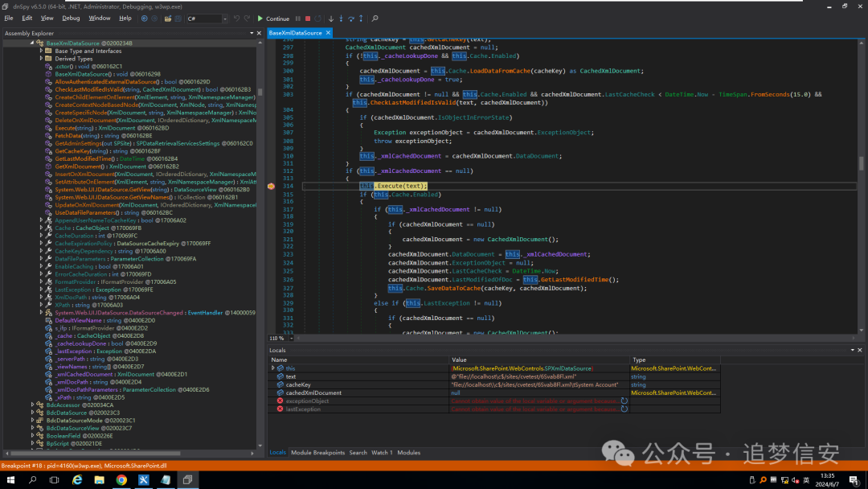Open Google Chrome from taskbar
This screenshot has width=868, height=489.
121,480
